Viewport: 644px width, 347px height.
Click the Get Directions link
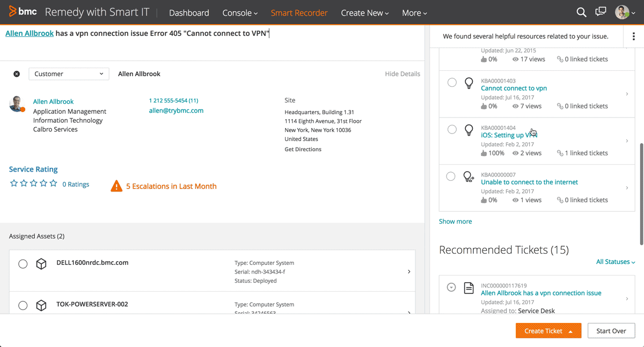(303, 149)
